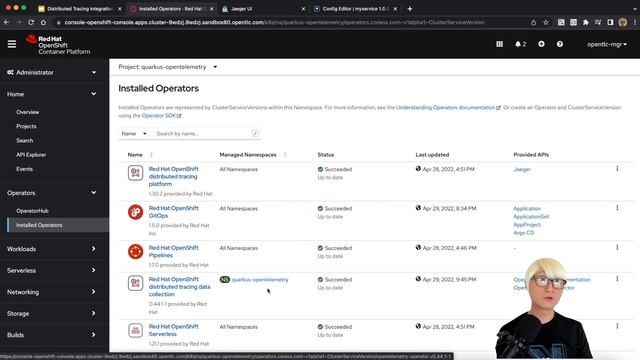Open the ApplicationSet provided API link
640x360 pixels.
tap(531, 217)
